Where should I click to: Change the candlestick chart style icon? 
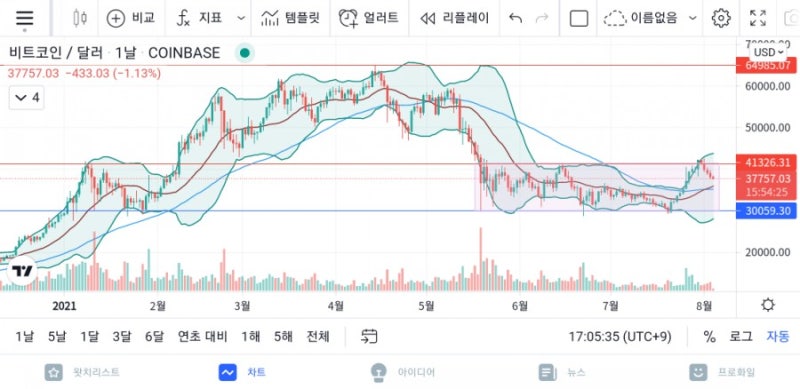click(x=80, y=18)
